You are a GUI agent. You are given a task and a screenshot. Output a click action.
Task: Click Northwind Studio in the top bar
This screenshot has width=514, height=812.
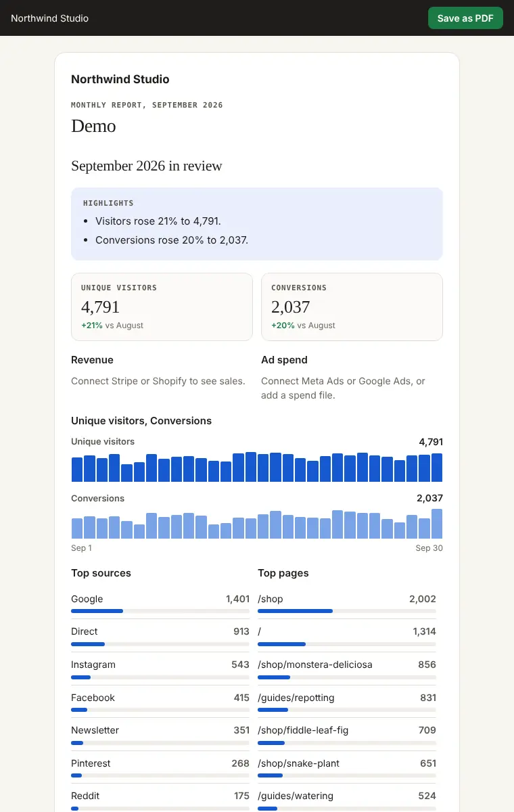[49, 18]
